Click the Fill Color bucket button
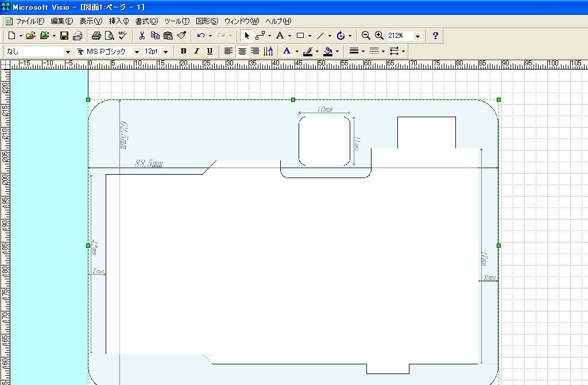588x385 pixels. click(x=328, y=51)
